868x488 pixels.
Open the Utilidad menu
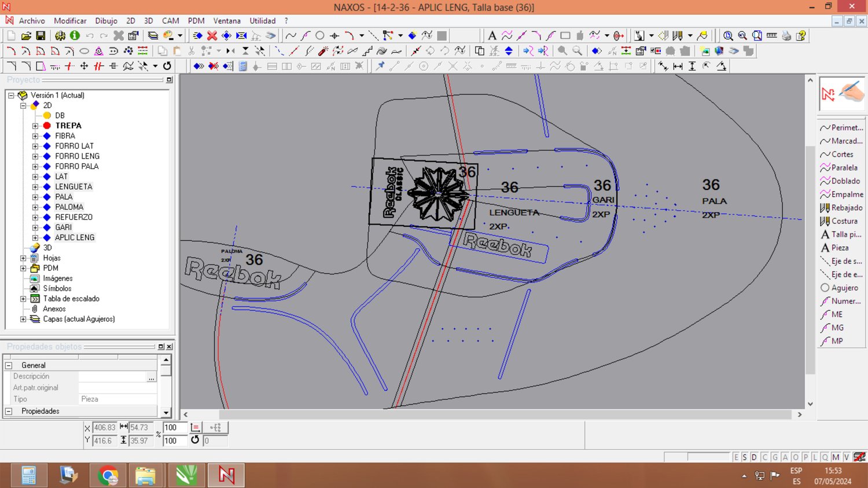(x=263, y=21)
